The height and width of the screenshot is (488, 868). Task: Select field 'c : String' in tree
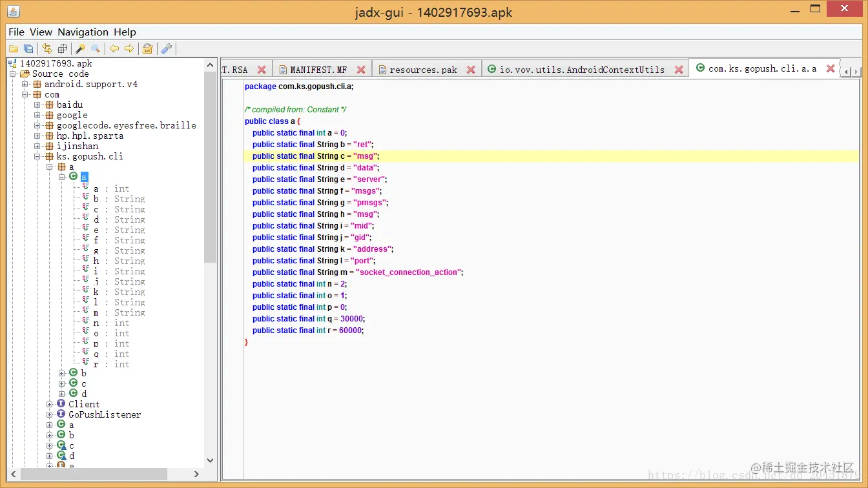[x=119, y=209]
